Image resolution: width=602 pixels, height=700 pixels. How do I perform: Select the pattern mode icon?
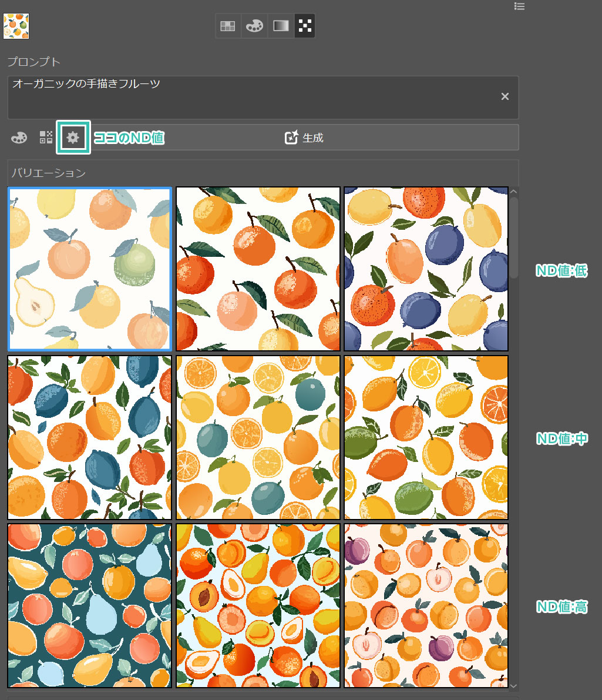point(305,26)
